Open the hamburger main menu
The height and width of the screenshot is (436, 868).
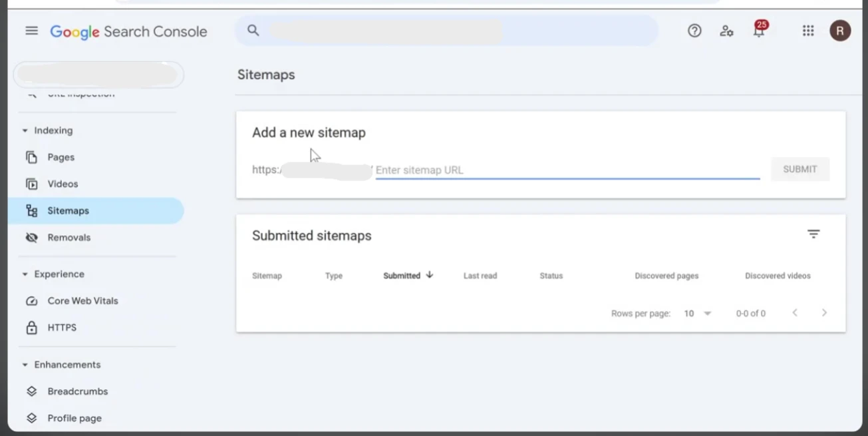coord(31,31)
